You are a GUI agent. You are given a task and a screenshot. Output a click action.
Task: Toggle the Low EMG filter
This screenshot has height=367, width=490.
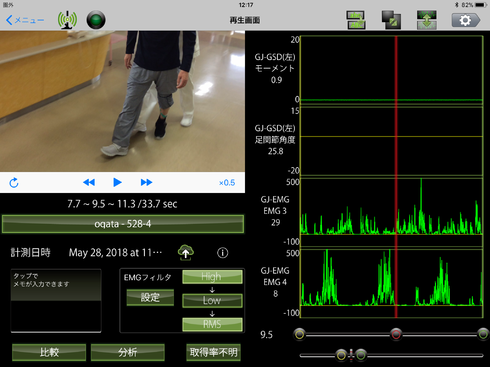[212, 300]
